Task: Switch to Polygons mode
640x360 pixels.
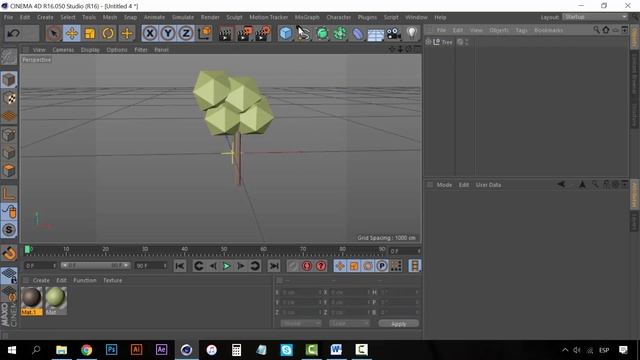Action: (x=9, y=171)
